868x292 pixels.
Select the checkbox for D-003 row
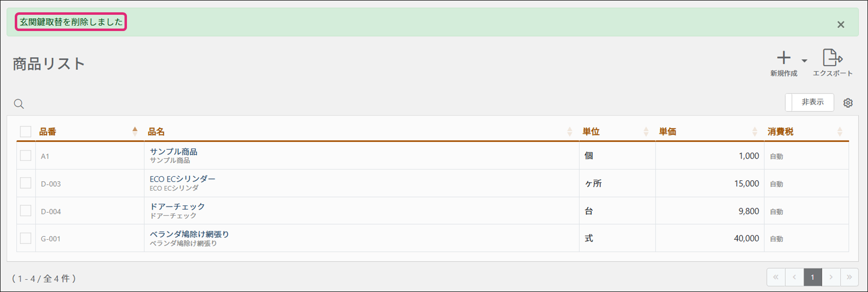[x=26, y=183]
